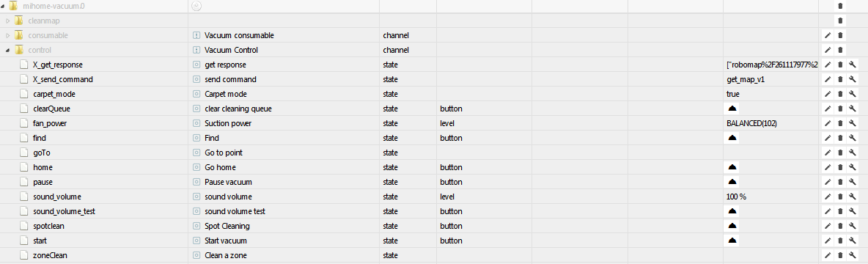Open wrench settings for home

click(x=853, y=167)
